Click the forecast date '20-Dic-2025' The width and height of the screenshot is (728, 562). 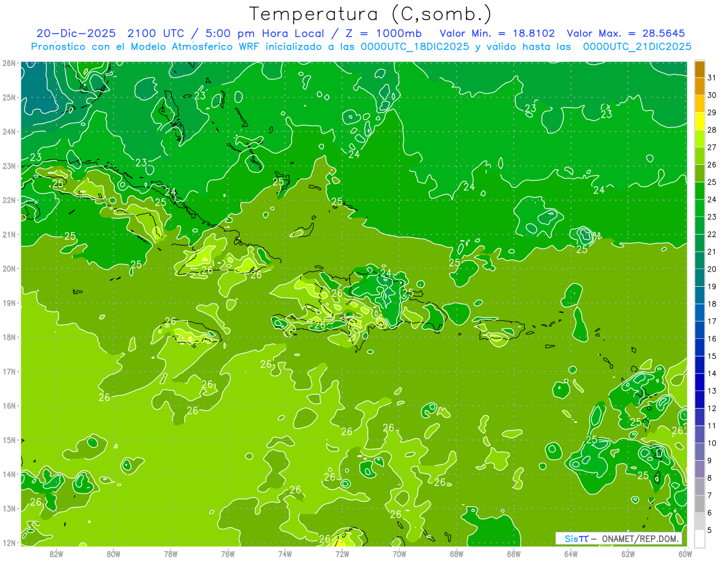76,33
